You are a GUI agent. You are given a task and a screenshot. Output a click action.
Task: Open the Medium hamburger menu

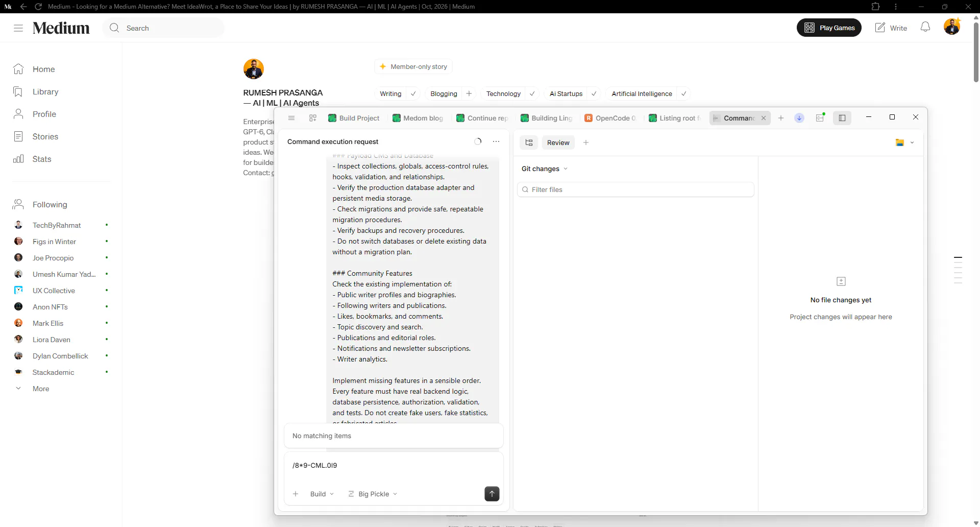click(18, 28)
